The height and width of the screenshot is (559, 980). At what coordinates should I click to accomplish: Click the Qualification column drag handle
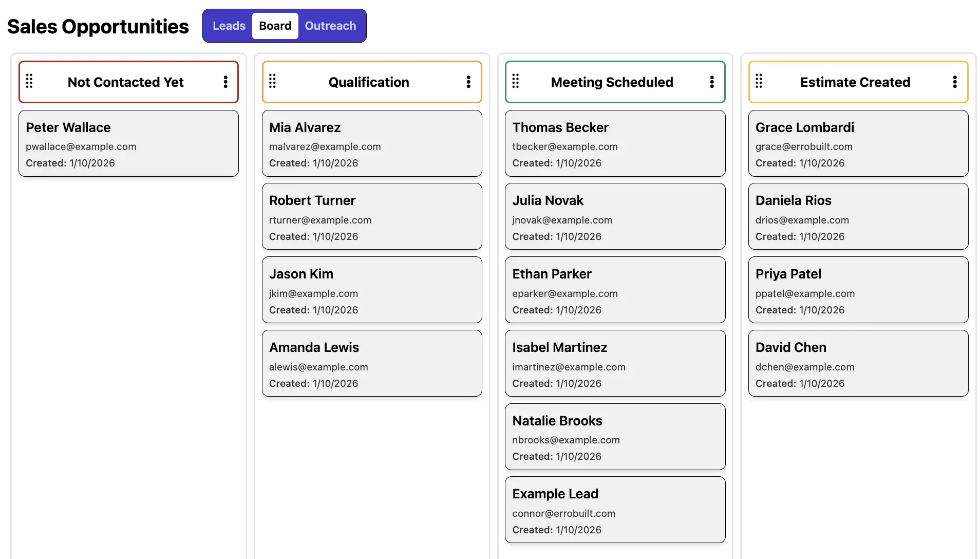[272, 81]
